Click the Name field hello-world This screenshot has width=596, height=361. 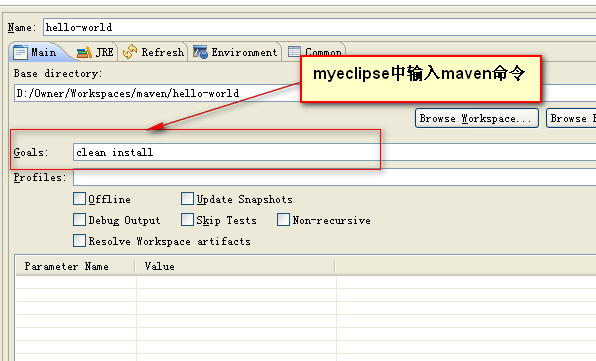pos(319,27)
